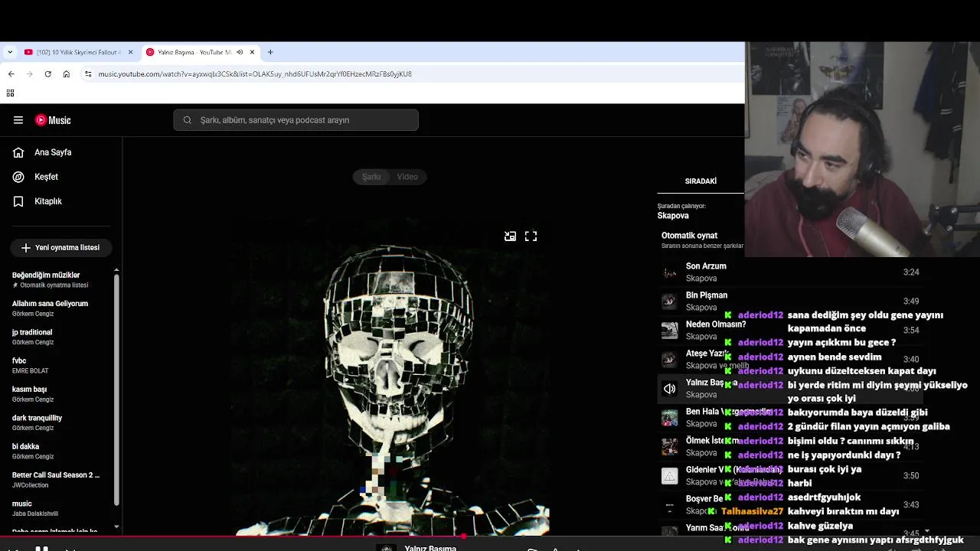
Task: Open the apps grid in bookmarks bar
Action: coord(10,93)
